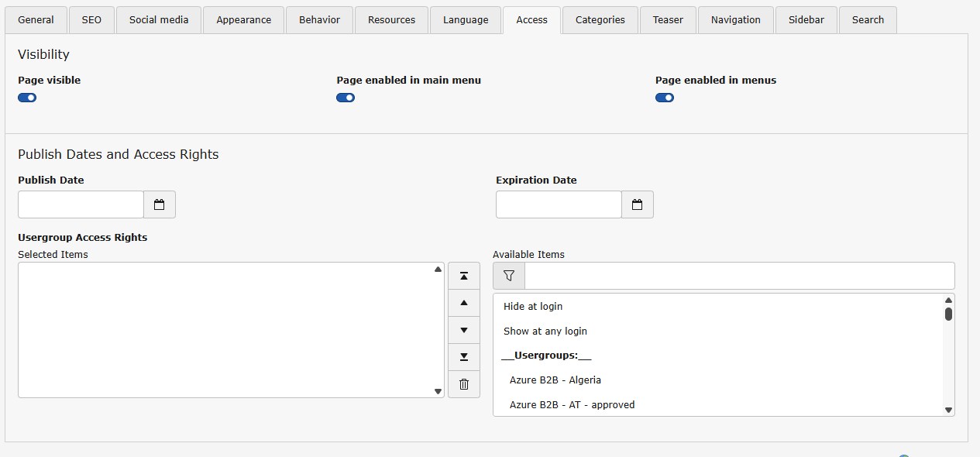Open the Categories tab
This screenshot has width=980, height=457.
[600, 20]
